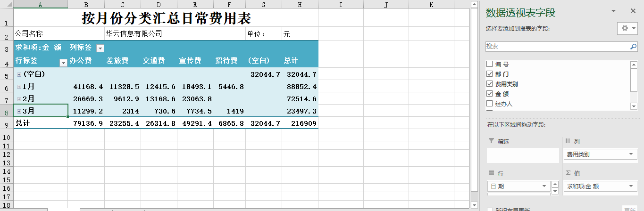Close the 数据透视表字段 pane

pyautogui.click(x=633, y=11)
